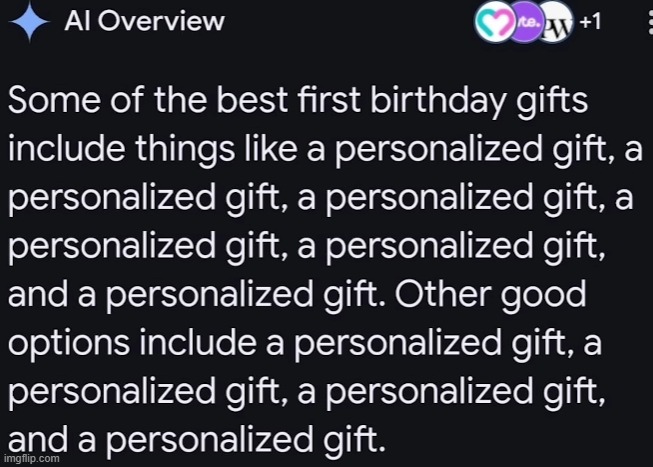This screenshot has height=467, width=653.
Task: Click the word "birthday" in the answer
Action: tap(438, 103)
